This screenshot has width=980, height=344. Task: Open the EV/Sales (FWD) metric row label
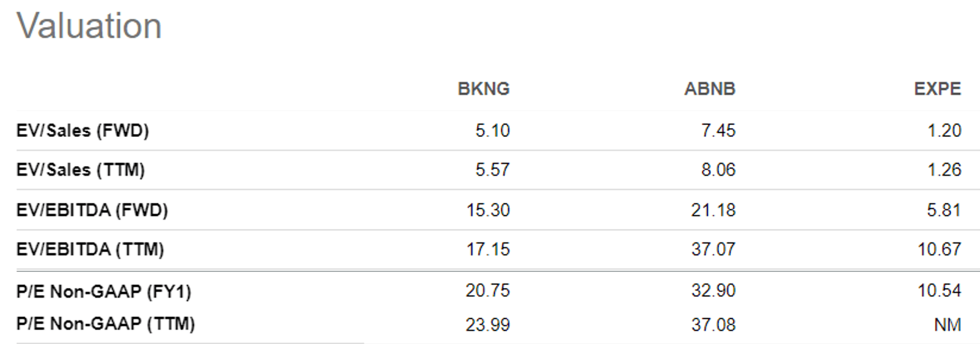click(83, 130)
